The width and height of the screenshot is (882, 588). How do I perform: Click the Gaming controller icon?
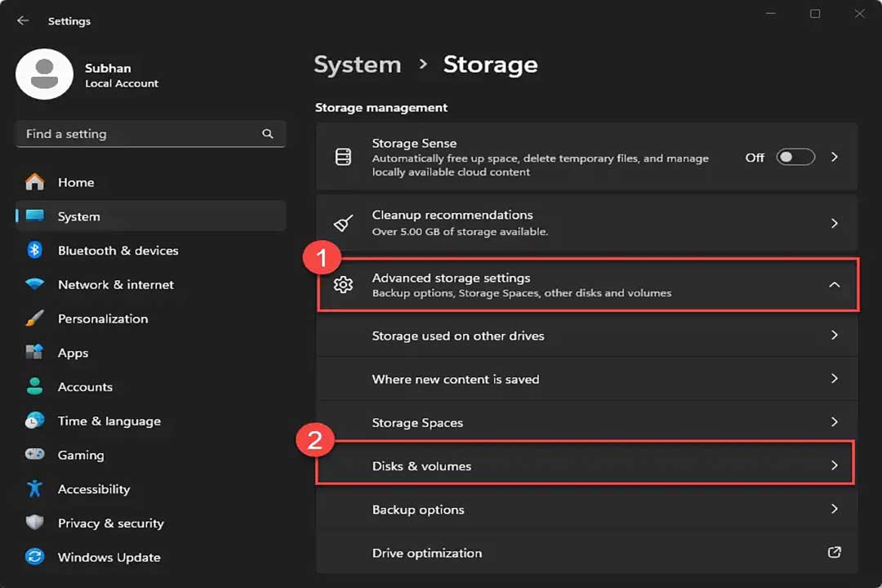click(35, 454)
